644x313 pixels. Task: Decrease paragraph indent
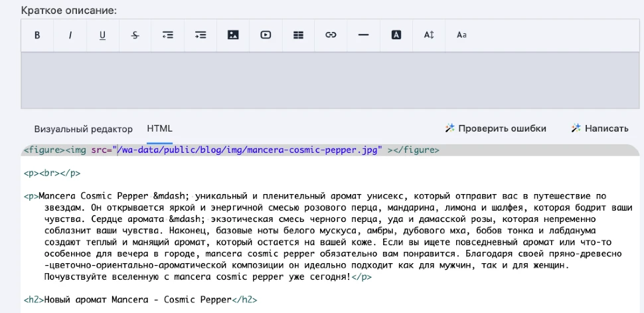pos(168,35)
